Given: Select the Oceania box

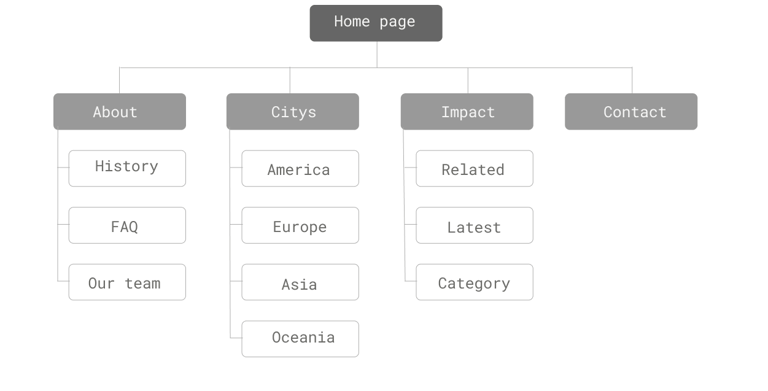Looking at the screenshot, I should click(x=300, y=339).
